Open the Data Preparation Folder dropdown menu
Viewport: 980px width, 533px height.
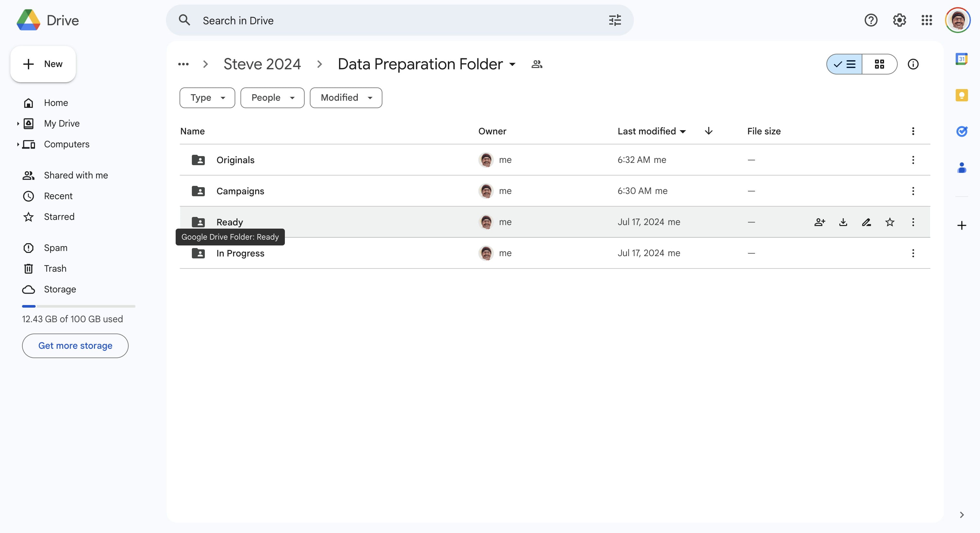pyautogui.click(x=512, y=64)
